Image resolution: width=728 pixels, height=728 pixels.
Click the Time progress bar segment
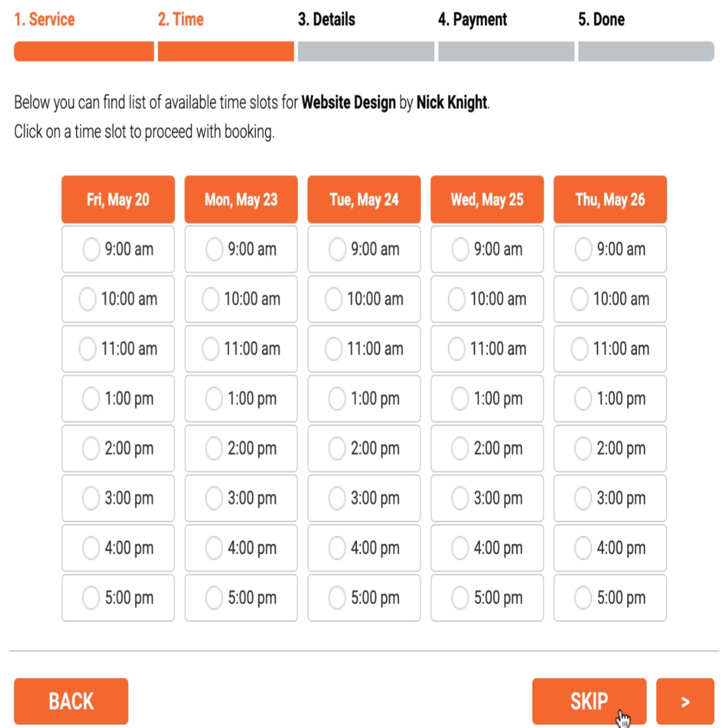pyautogui.click(x=226, y=51)
